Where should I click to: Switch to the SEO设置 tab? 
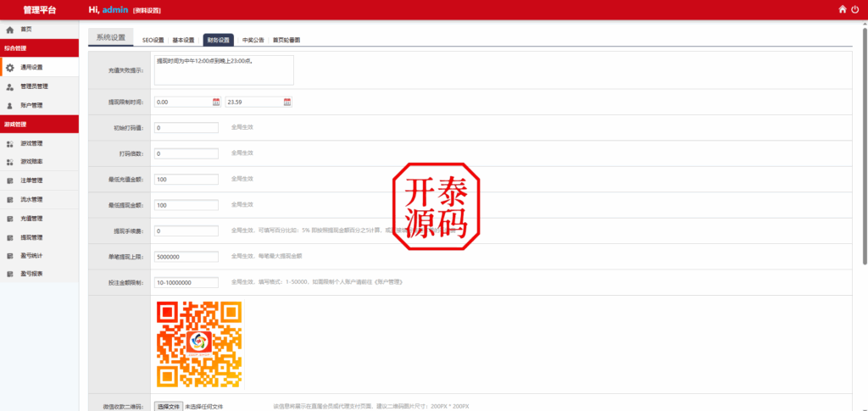pos(153,40)
